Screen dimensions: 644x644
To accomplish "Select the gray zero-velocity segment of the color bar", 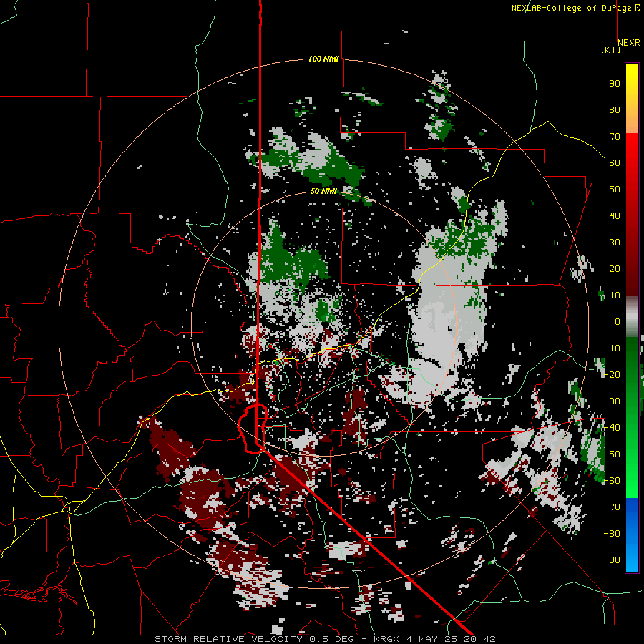I will (x=632, y=317).
